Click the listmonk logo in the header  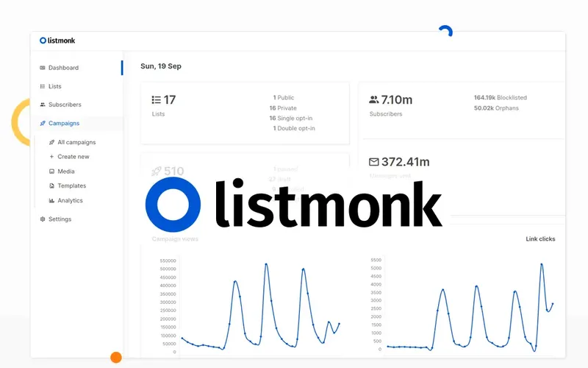57,40
